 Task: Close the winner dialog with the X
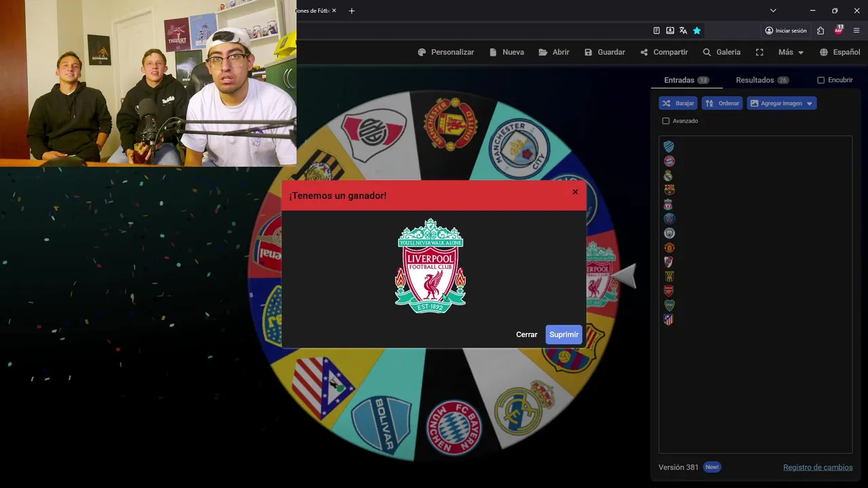pos(575,192)
